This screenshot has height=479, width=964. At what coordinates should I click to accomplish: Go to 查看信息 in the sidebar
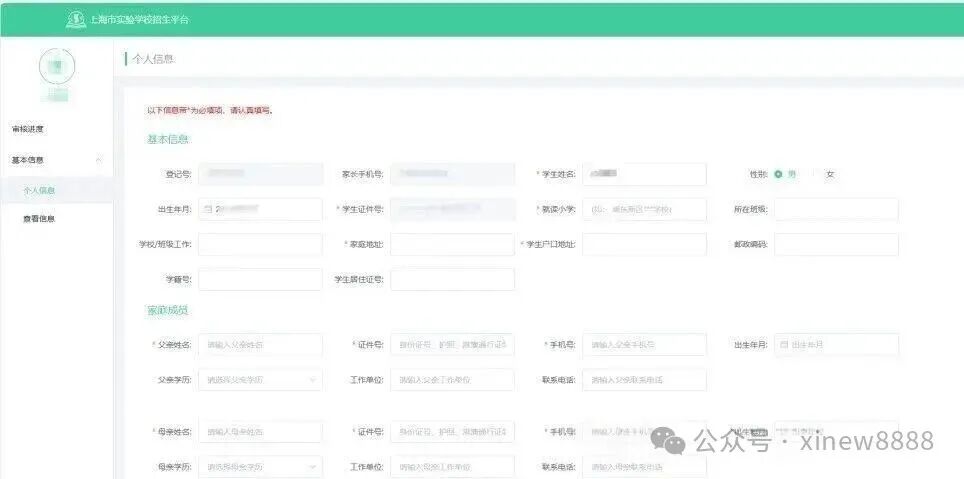[39, 219]
